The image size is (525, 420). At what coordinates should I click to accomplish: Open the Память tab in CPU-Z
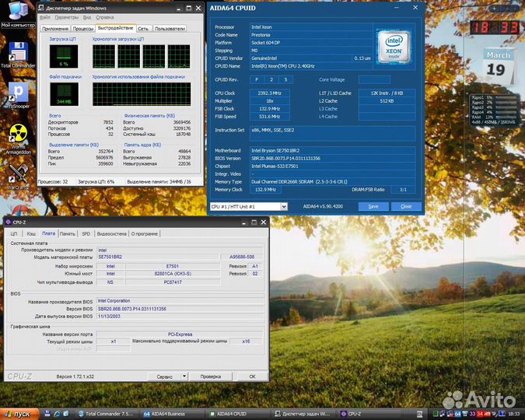68,234
